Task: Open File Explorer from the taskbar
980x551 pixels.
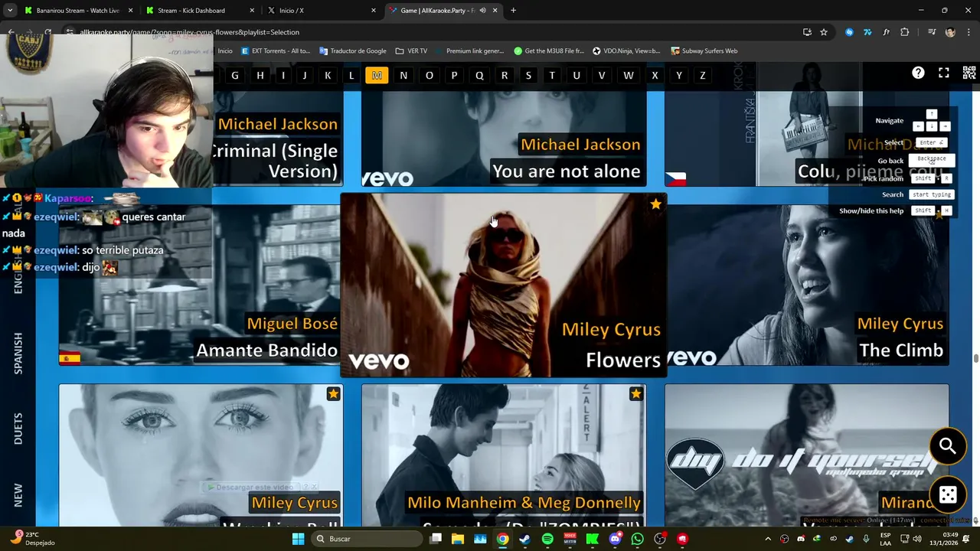Action: point(457,539)
